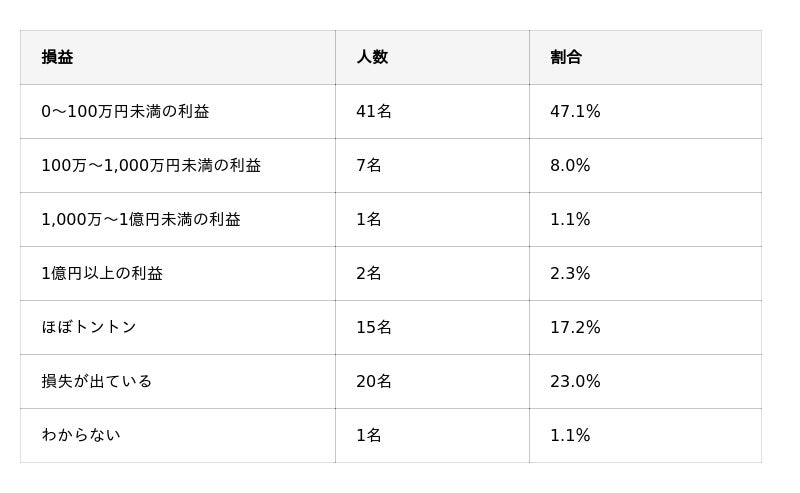Screen dimensions: 800x493
Task: Click the 人数 column header
Action: (372, 58)
